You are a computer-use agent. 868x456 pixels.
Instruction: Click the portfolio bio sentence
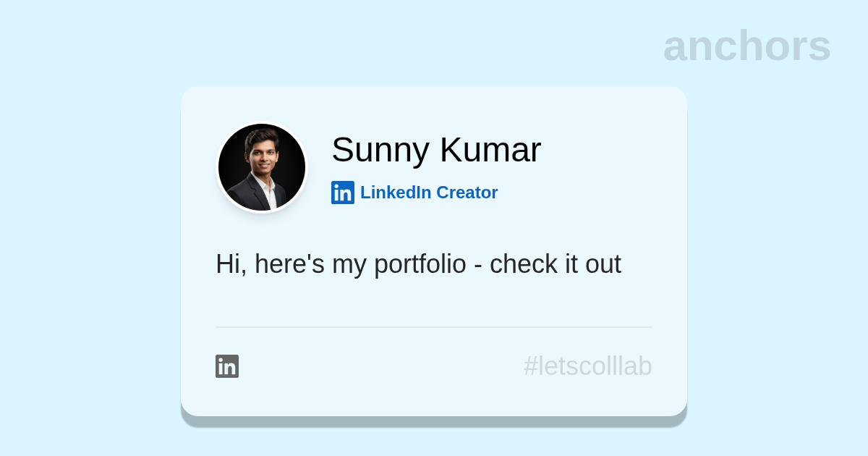418,264
